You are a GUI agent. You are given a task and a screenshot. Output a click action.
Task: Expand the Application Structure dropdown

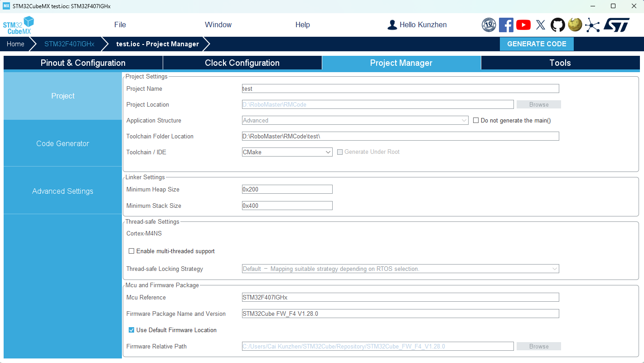pyautogui.click(x=355, y=121)
